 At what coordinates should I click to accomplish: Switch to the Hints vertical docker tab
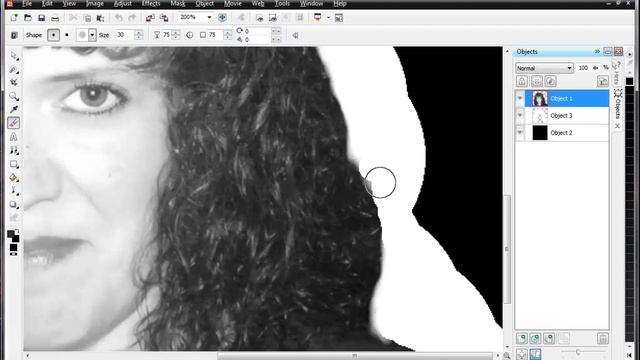pyautogui.click(x=617, y=73)
